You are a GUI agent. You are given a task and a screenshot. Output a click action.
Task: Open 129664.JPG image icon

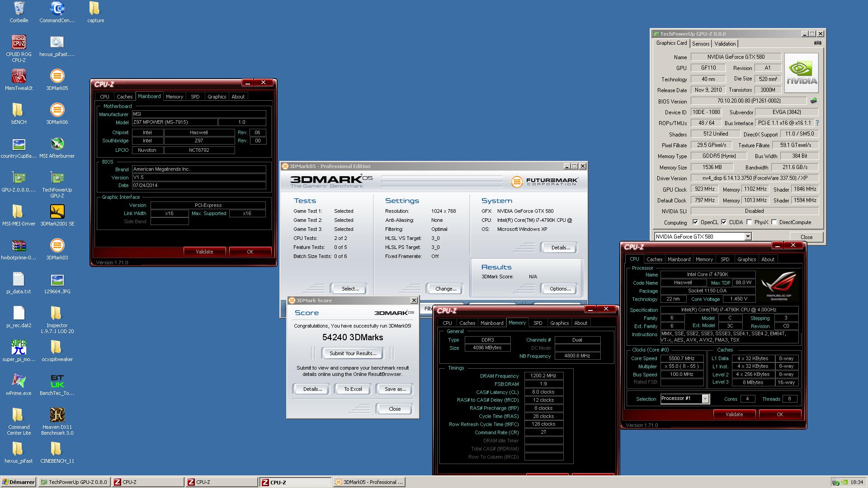point(57,280)
